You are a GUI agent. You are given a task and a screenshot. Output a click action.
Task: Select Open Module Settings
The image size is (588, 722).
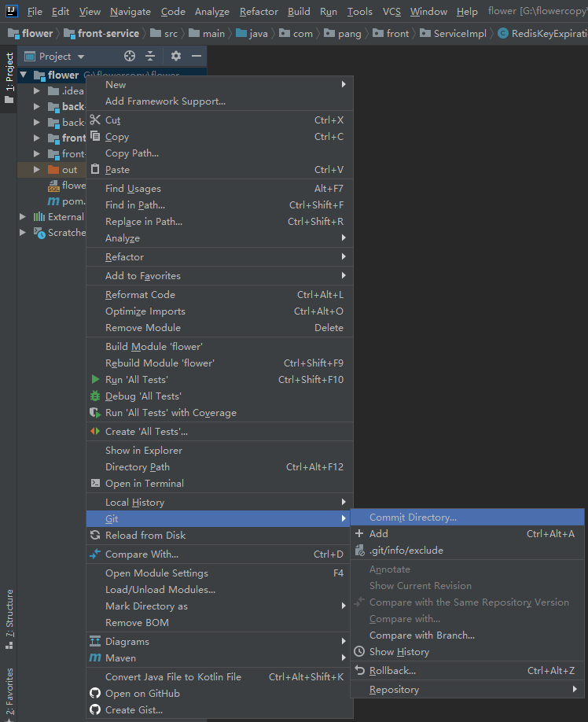click(x=219, y=573)
